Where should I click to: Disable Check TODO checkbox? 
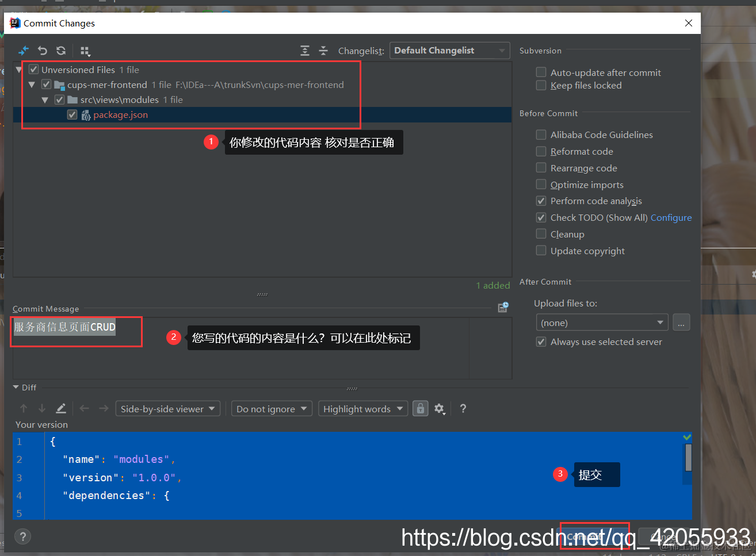pos(541,217)
